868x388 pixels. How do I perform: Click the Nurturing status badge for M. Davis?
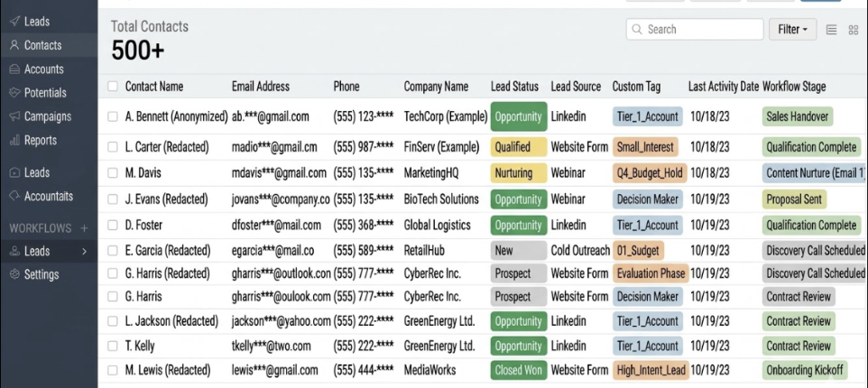click(x=519, y=173)
